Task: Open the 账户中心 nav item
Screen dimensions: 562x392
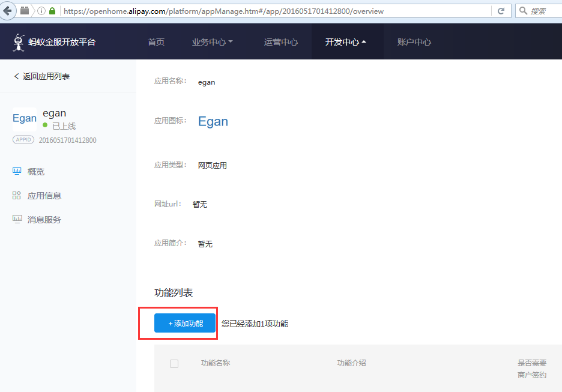Action: point(414,42)
